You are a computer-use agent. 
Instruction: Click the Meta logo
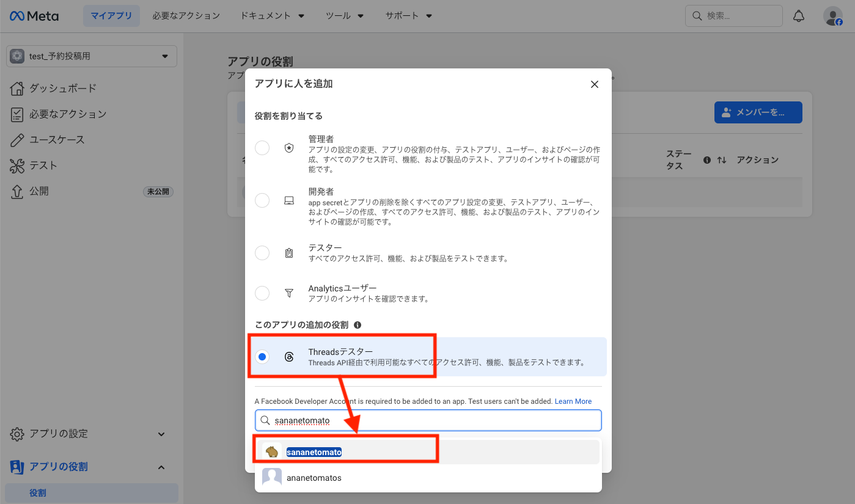(34, 16)
